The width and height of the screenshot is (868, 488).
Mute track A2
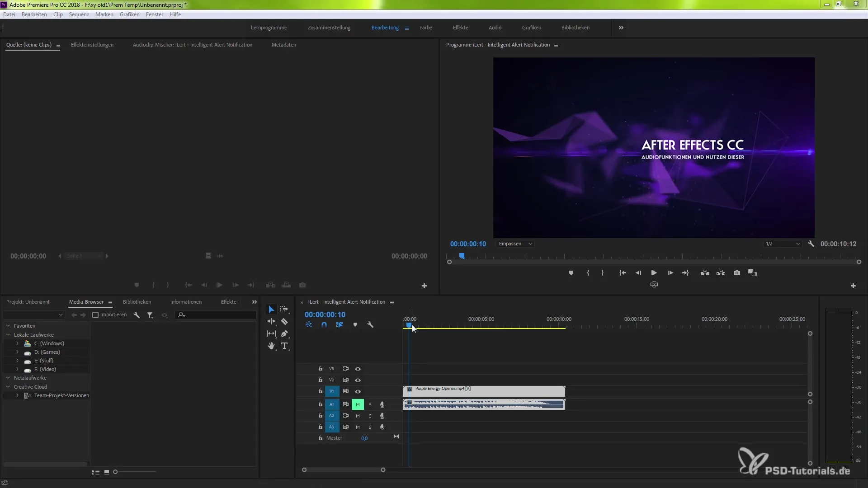click(358, 416)
